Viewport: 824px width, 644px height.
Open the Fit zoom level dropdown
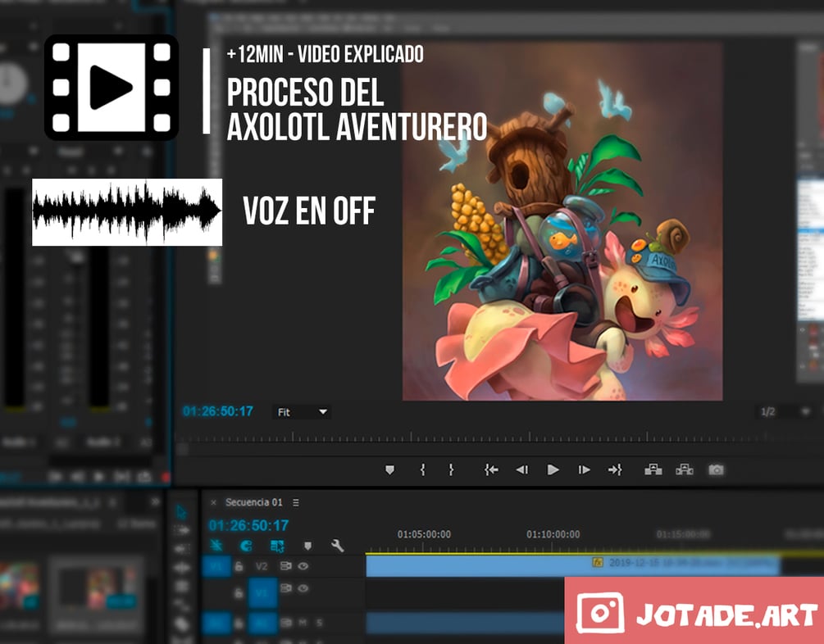point(301,412)
